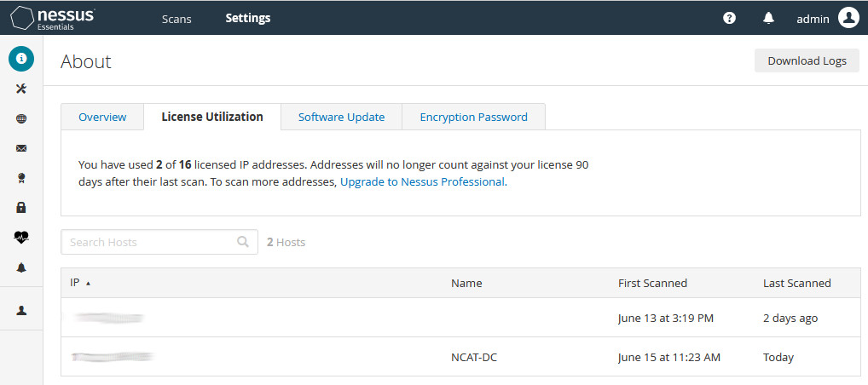Select the NCAT-DC host name cell
The image size is (868, 385).
[474, 358]
